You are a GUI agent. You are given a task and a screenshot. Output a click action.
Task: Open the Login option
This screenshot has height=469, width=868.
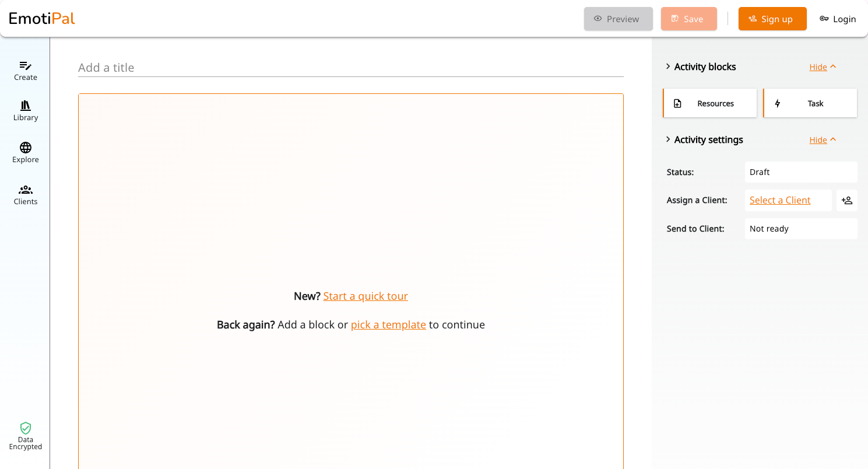point(838,19)
